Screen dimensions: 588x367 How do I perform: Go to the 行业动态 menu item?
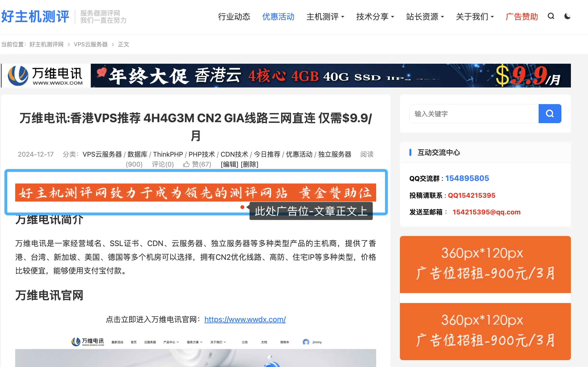(x=234, y=17)
